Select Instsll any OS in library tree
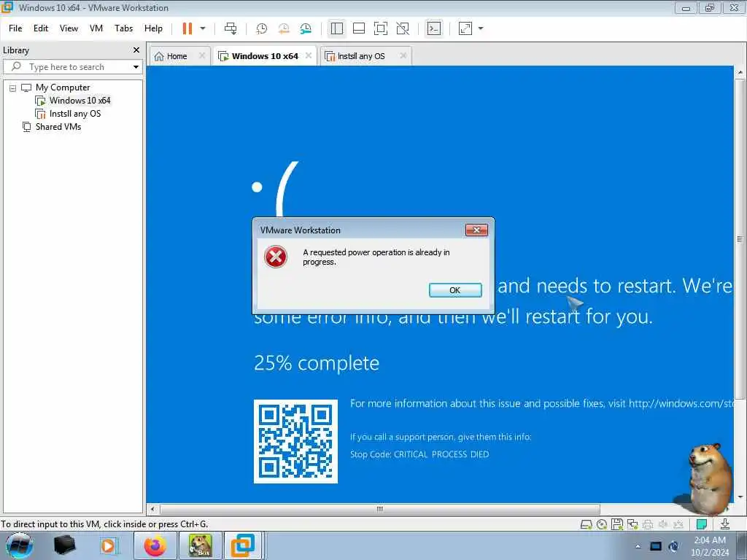Screen dimensions: 747x560 click(x=75, y=114)
